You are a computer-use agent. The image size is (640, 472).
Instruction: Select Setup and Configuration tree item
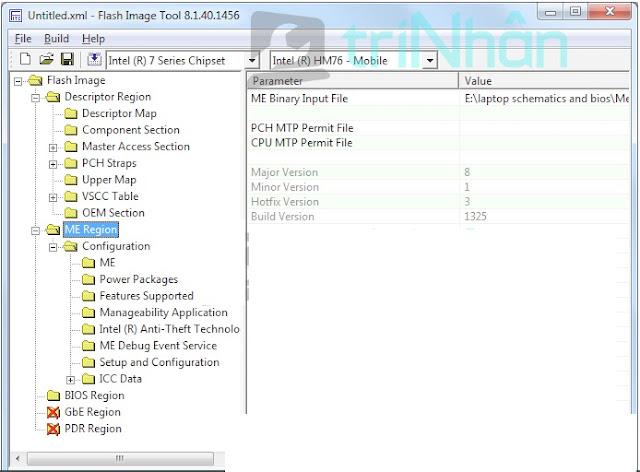coord(159,363)
